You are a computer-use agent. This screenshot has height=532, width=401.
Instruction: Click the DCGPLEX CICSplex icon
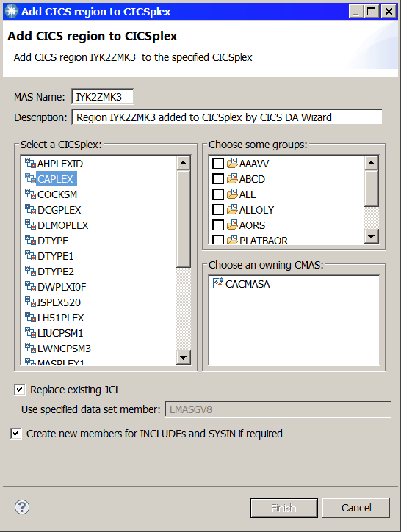point(30,209)
